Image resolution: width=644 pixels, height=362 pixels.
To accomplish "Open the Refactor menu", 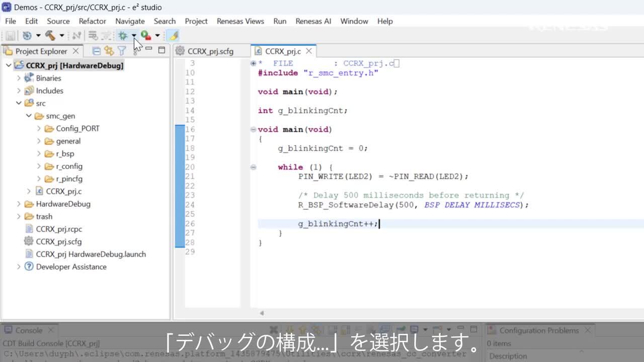I will [x=93, y=21].
